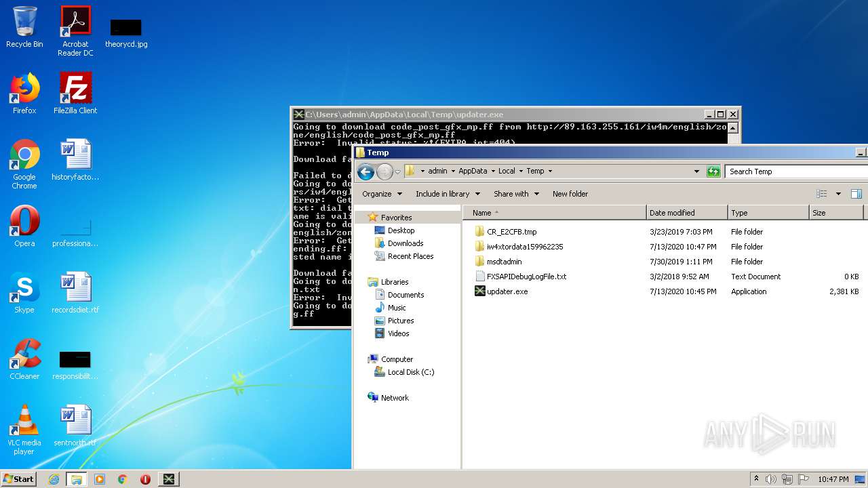868x488 pixels.
Task: Select recordsdiet.rtf desktop file
Action: click(x=75, y=293)
